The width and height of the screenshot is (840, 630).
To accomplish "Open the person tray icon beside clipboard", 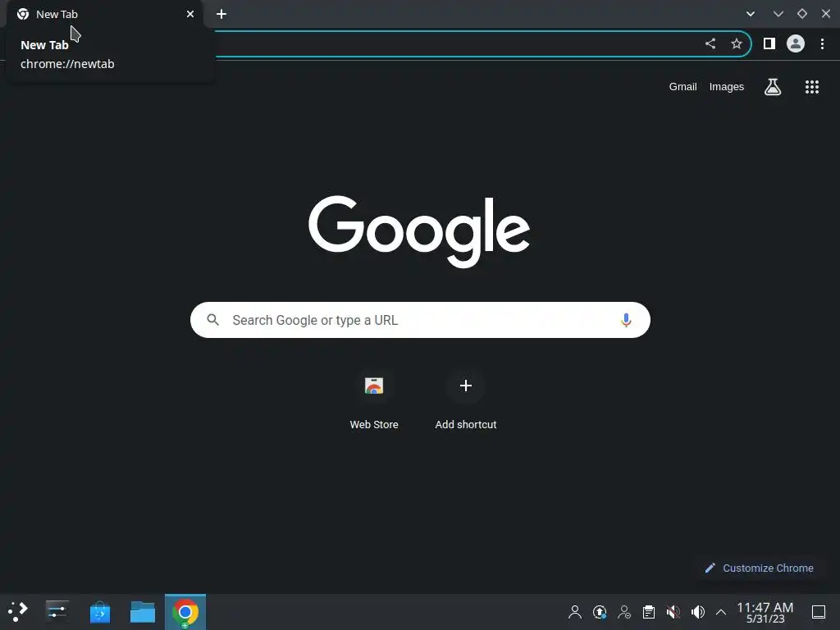I will 624,612.
